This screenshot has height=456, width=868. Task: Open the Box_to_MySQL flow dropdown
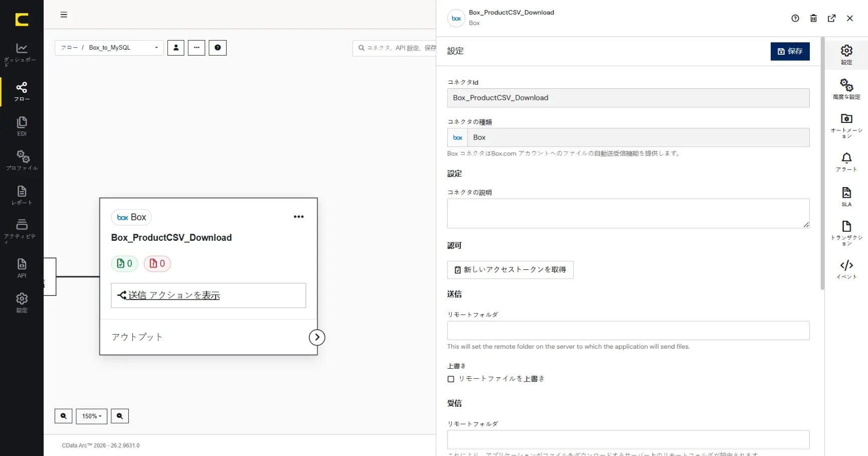tap(109, 48)
